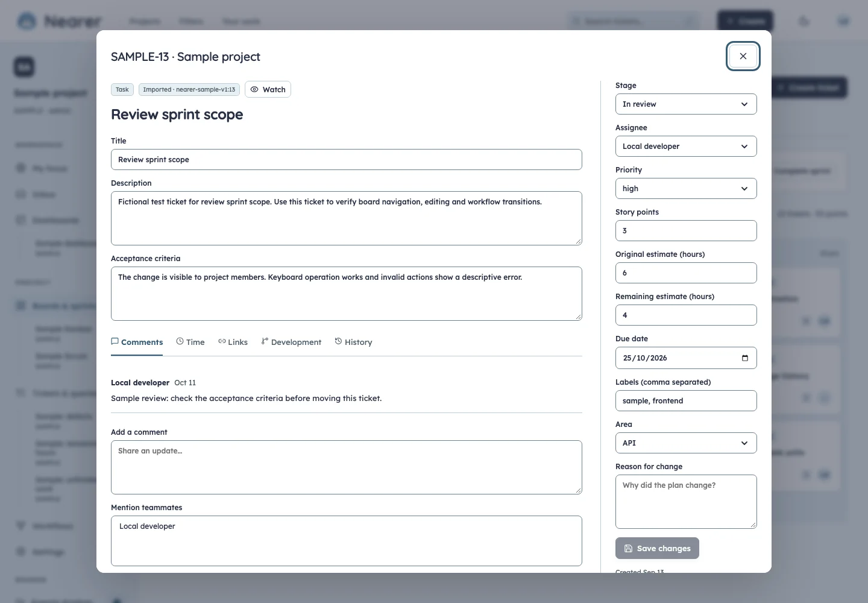Switch to the Comments tab
This screenshot has width=868, height=603.
137,342
